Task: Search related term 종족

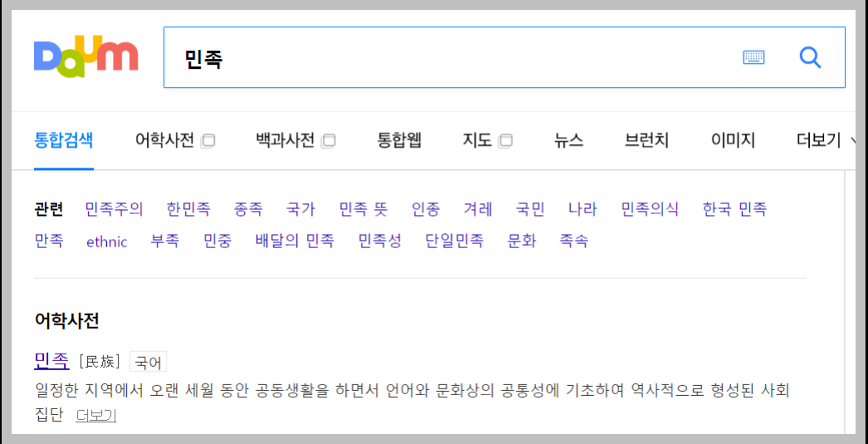Action: [248, 209]
